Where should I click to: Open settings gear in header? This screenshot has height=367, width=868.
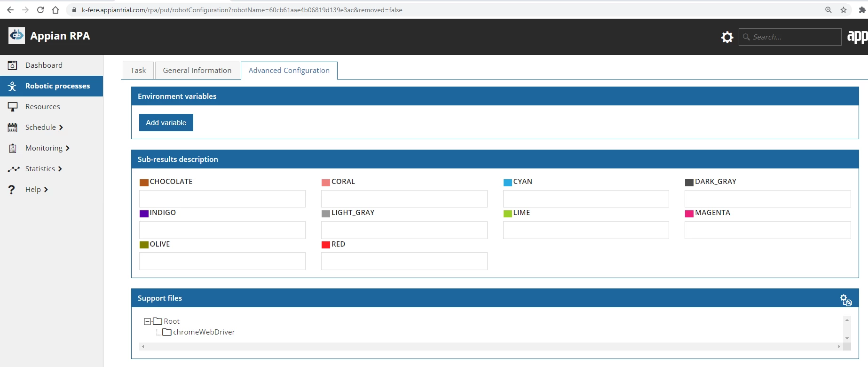[x=727, y=37]
